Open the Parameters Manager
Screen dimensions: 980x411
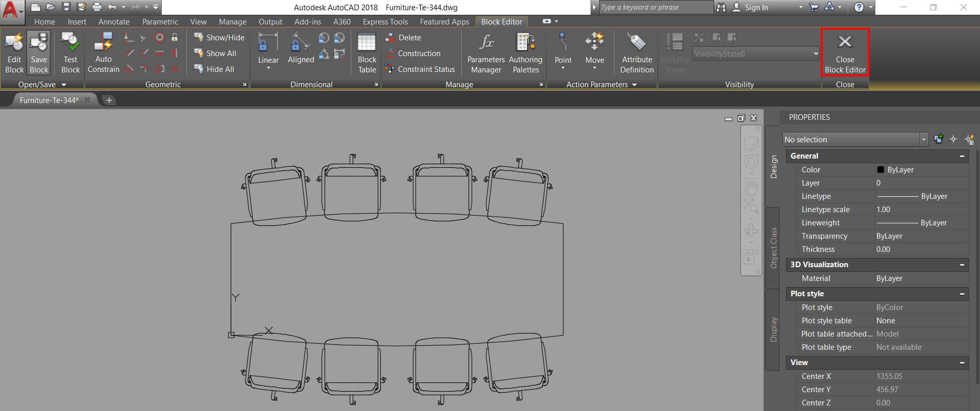pyautogui.click(x=486, y=53)
